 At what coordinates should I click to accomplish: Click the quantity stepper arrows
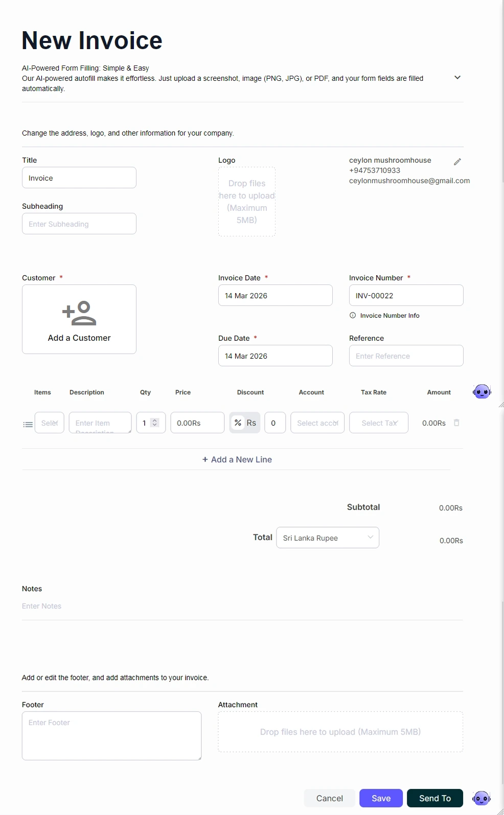coord(155,423)
